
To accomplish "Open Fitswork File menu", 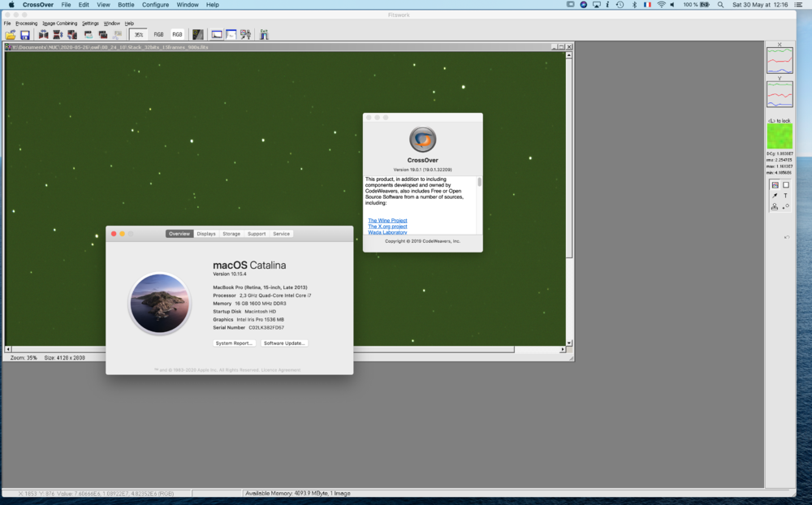I will point(7,24).
